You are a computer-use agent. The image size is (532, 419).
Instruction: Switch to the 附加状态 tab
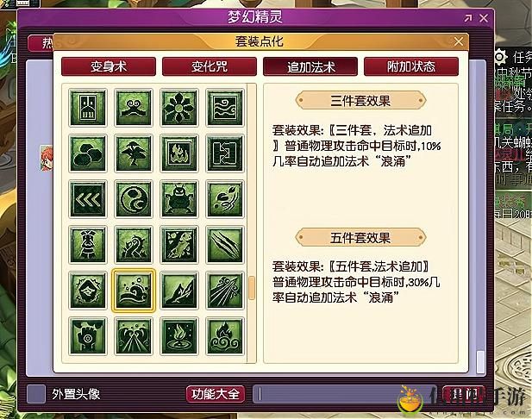pyautogui.click(x=411, y=66)
